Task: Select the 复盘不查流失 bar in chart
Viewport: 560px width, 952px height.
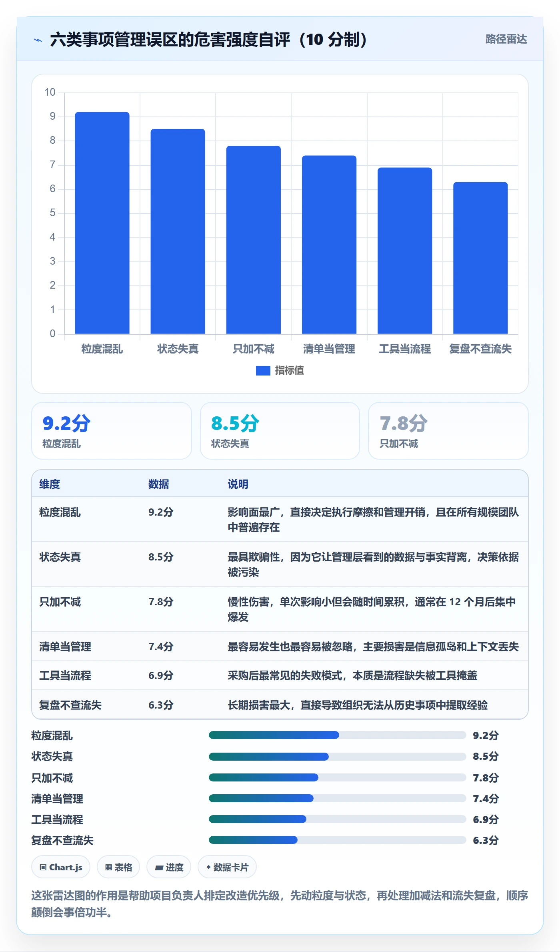Action: click(x=480, y=258)
